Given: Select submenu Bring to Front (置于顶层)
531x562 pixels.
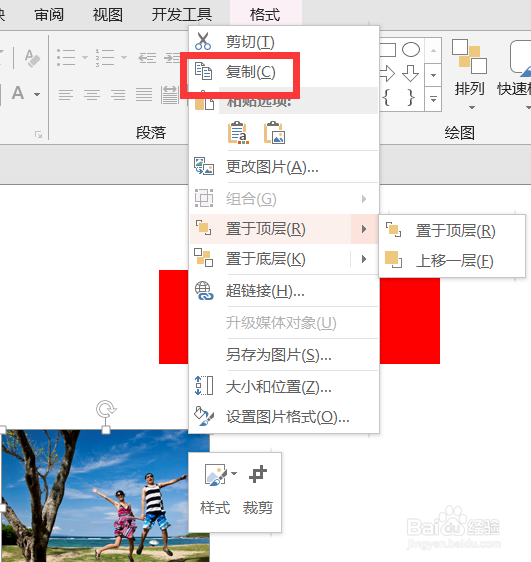Looking at the screenshot, I should click(452, 231).
